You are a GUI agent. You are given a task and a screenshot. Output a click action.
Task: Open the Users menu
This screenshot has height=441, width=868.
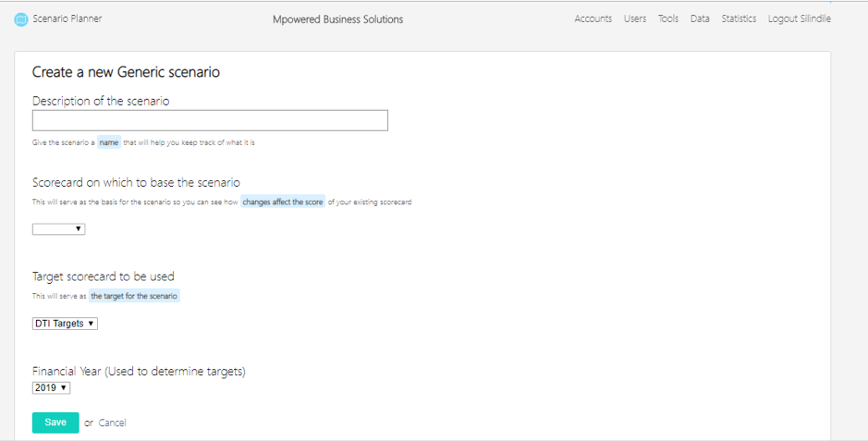coord(635,18)
